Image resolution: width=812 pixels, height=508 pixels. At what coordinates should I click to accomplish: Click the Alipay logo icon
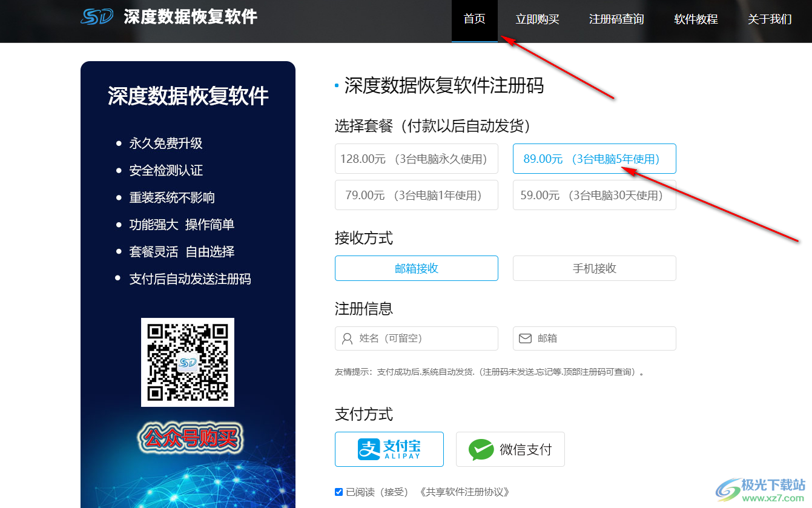[368, 449]
